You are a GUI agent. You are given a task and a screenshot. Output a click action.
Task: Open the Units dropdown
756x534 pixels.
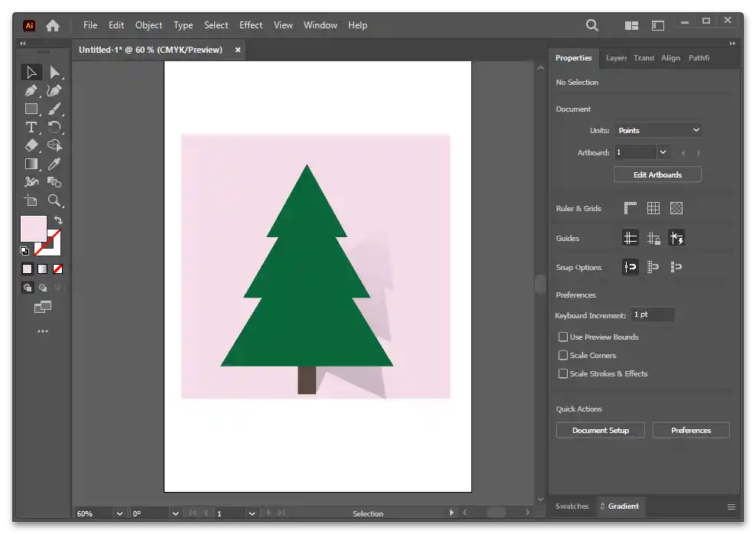[658, 130]
